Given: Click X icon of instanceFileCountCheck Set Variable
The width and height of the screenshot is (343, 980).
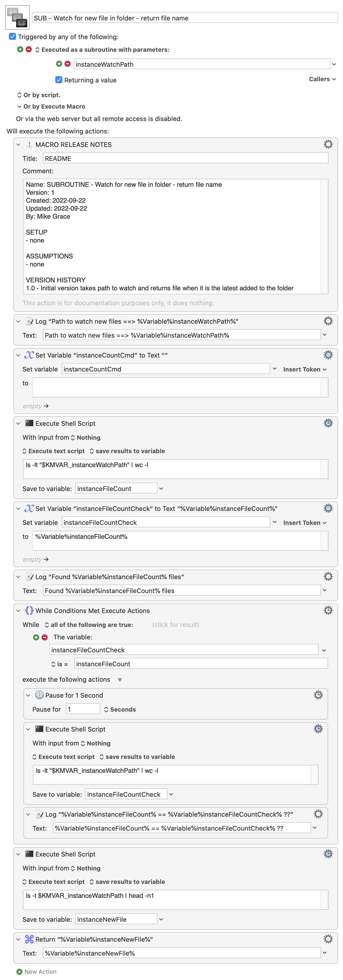Looking at the screenshot, I should (29, 508).
